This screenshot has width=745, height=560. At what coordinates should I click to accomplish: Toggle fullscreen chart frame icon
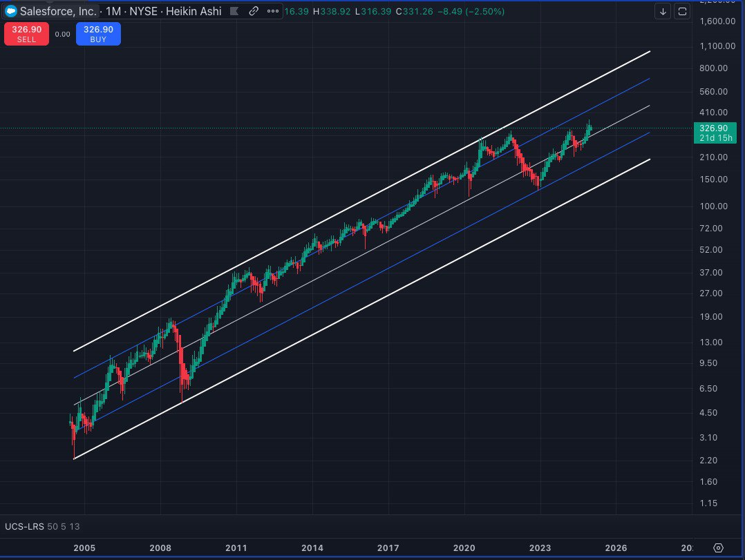[x=682, y=11]
